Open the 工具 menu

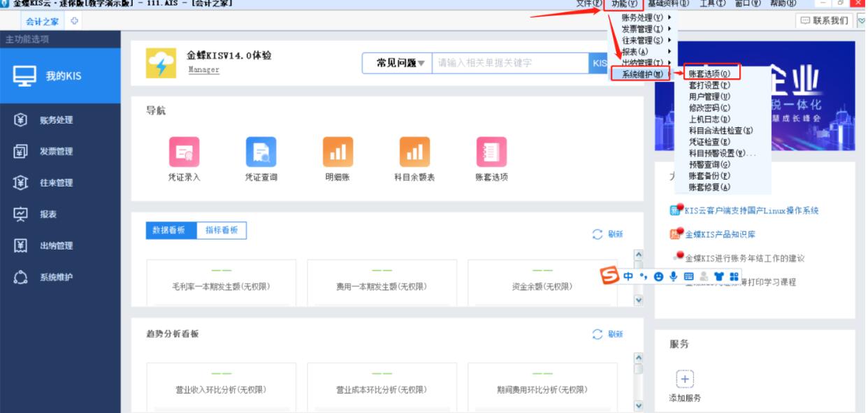coord(712,4)
